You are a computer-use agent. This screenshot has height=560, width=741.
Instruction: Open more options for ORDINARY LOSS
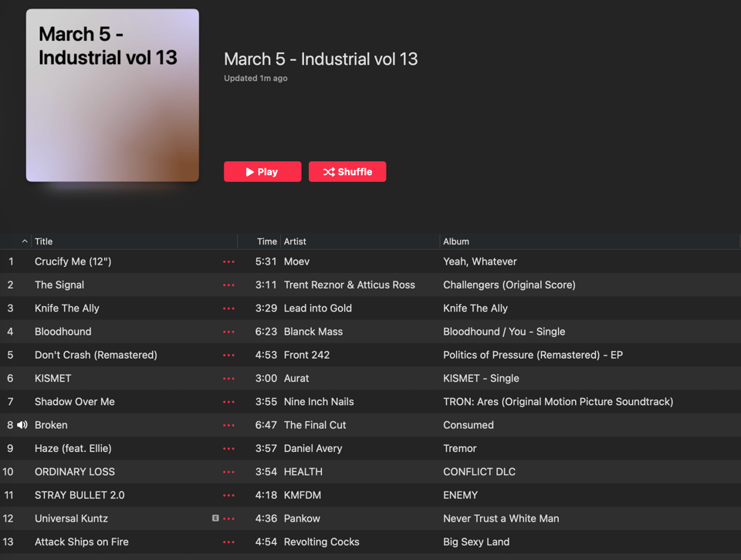[x=228, y=472]
